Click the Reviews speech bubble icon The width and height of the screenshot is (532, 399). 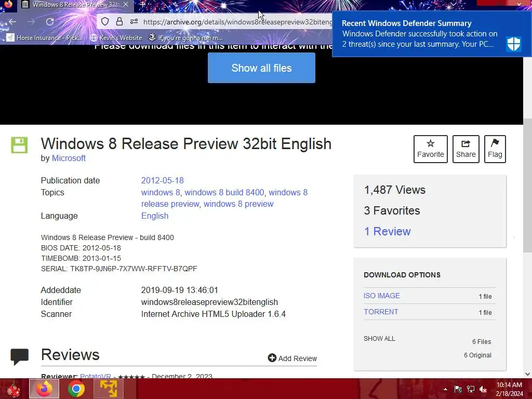pos(19,356)
